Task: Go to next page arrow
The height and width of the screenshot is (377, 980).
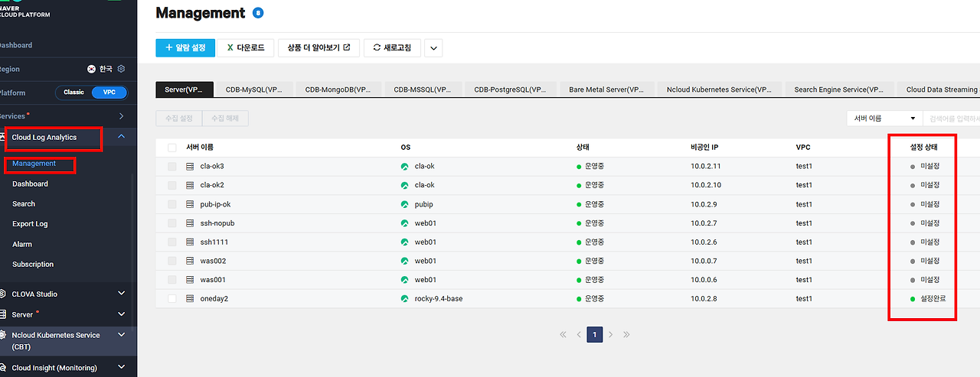Action: tap(610, 334)
